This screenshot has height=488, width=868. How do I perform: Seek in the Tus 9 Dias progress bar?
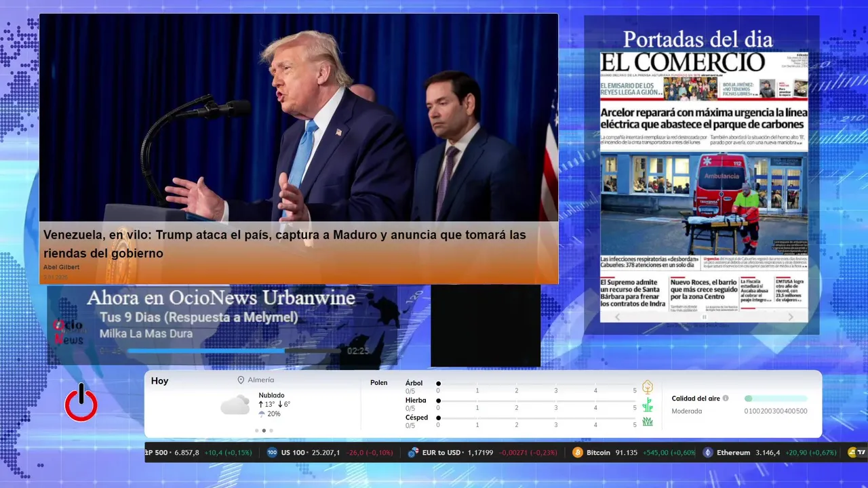pyautogui.click(x=234, y=351)
